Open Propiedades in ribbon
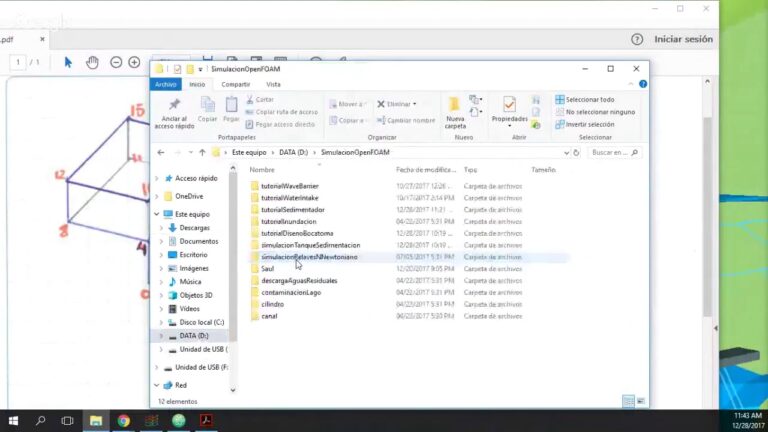Screen dimensions: 768x432 point(509,112)
